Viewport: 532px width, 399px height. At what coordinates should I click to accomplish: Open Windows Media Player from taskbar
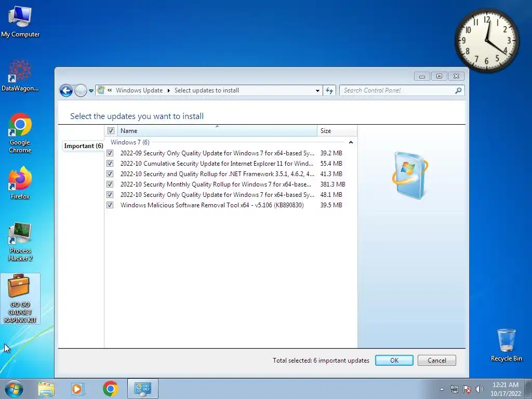78,389
